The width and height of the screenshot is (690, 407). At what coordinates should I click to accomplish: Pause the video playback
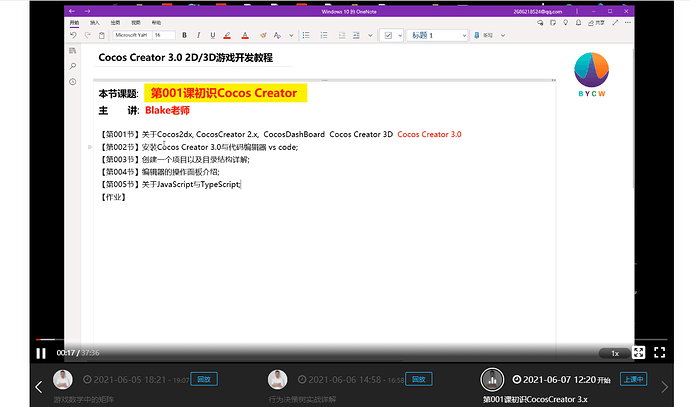pyautogui.click(x=41, y=353)
